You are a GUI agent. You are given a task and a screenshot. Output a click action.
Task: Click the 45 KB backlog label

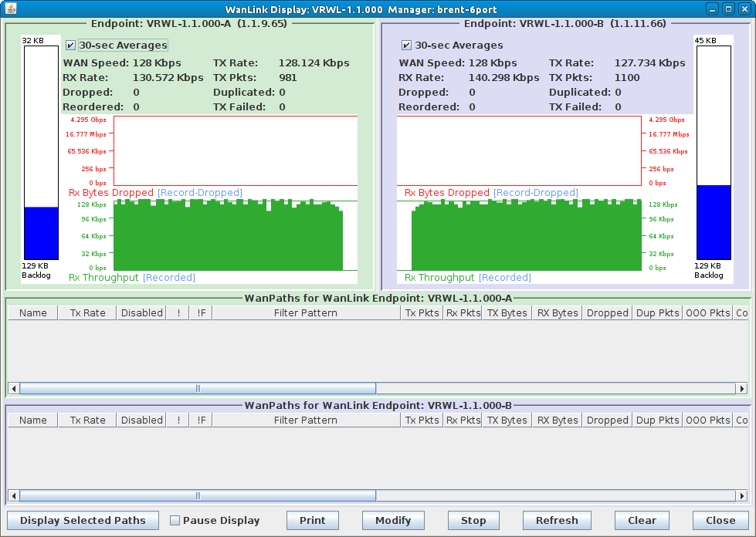point(705,40)
